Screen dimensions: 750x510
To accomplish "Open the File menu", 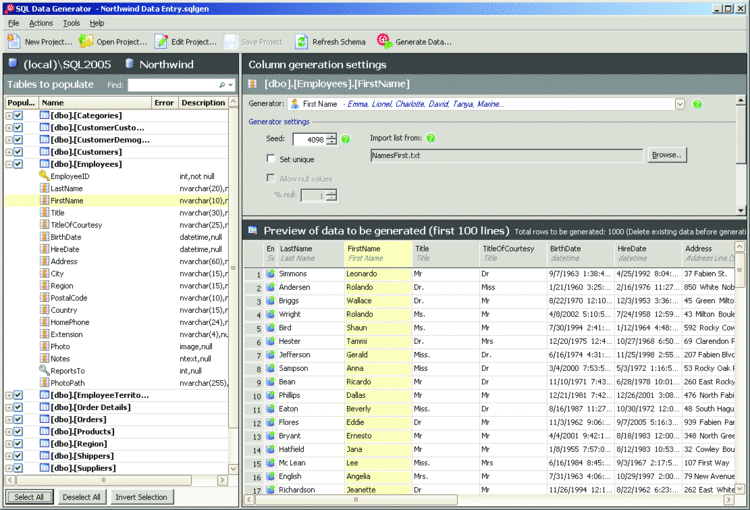I will [x=13, y=23].
